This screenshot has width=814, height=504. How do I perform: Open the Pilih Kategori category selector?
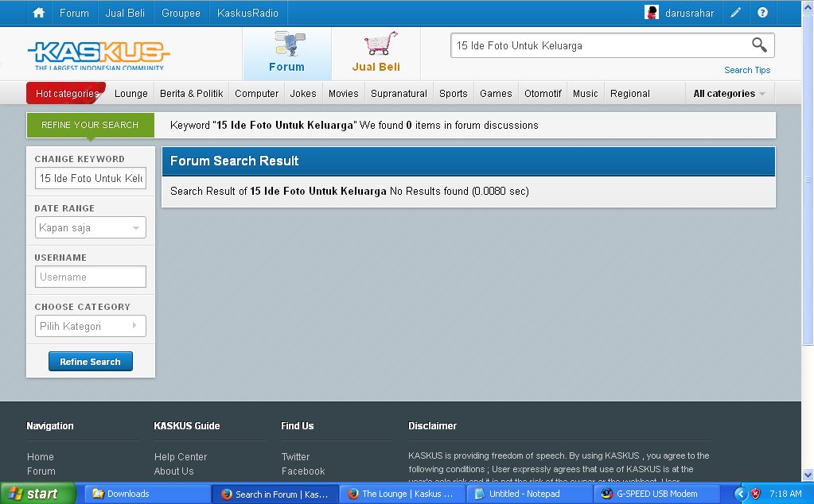coord(91,326)
